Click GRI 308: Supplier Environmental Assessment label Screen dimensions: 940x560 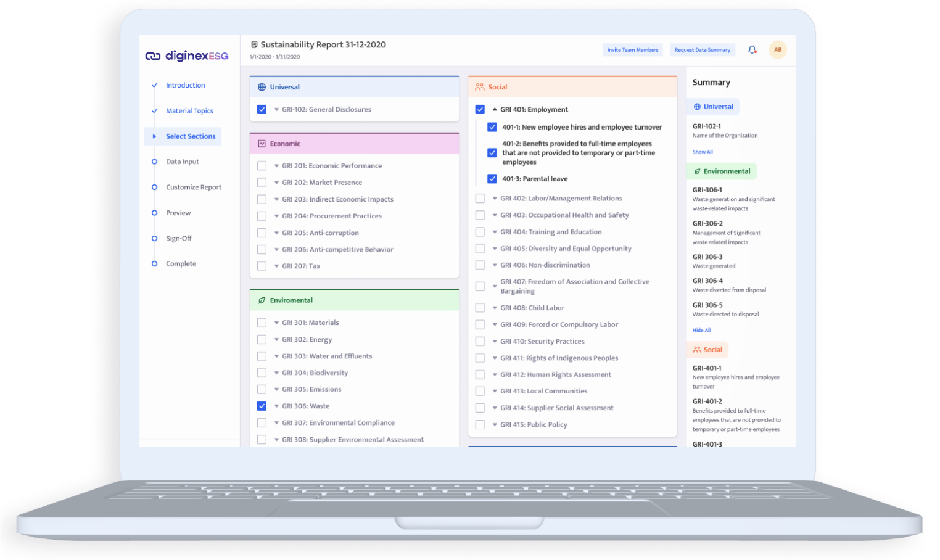pyautogui.click(x=353, y=440)
